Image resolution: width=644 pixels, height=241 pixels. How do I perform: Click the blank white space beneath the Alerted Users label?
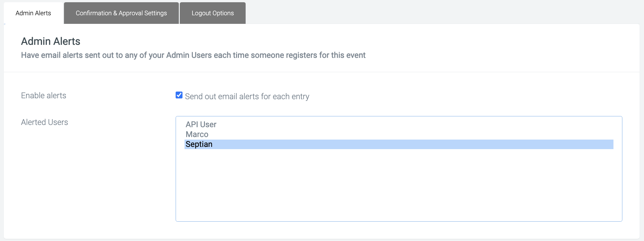89,178
